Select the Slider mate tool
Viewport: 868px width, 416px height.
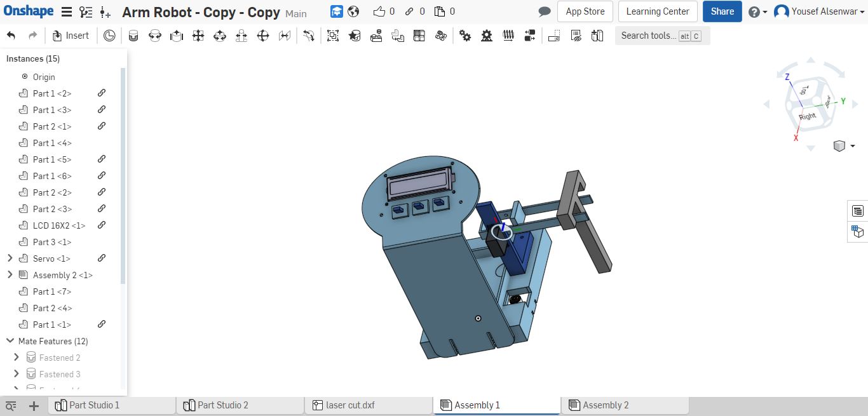(x=177, y=36)
